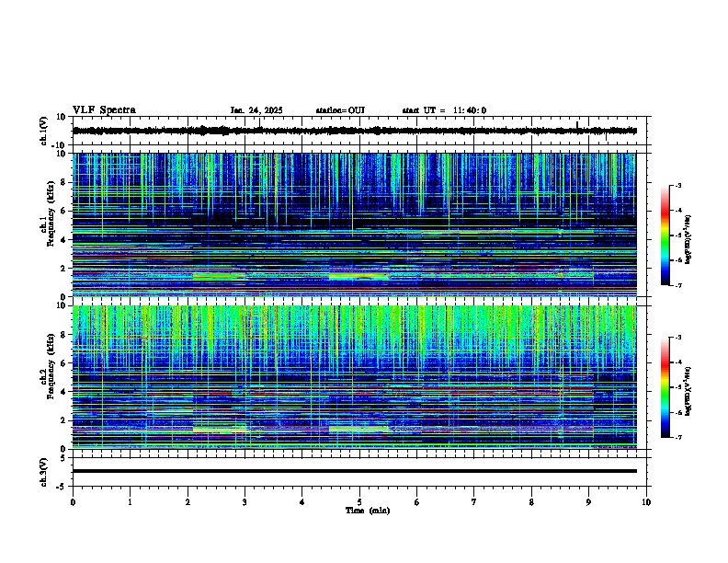The width and height of the screenshot is (728, 563).
Task: Click the ch.2 spectrogram color scale bar
Action: [665, 387]
